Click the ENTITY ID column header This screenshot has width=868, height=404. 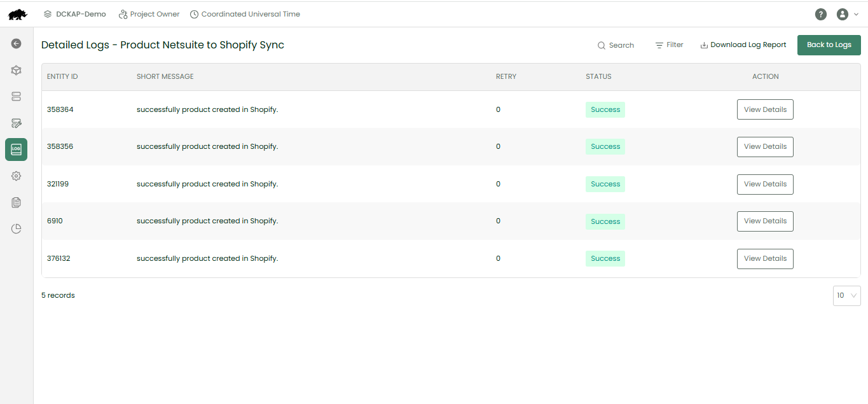coord(62,76)
